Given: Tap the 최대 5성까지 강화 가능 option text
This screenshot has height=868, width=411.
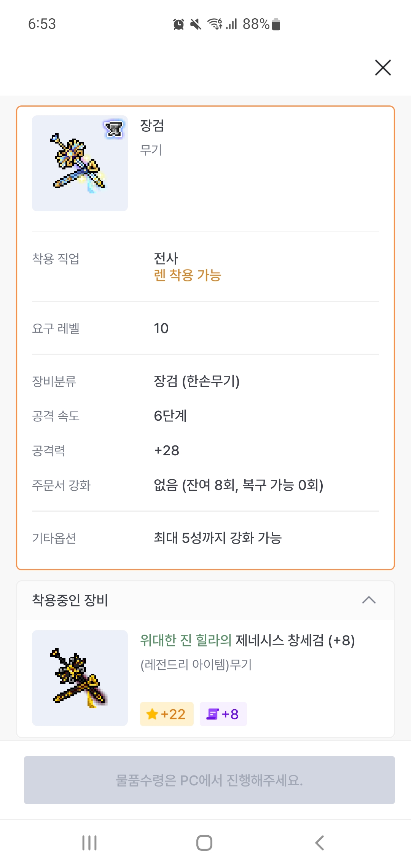Looking at the screenshot, I should 217,538.
